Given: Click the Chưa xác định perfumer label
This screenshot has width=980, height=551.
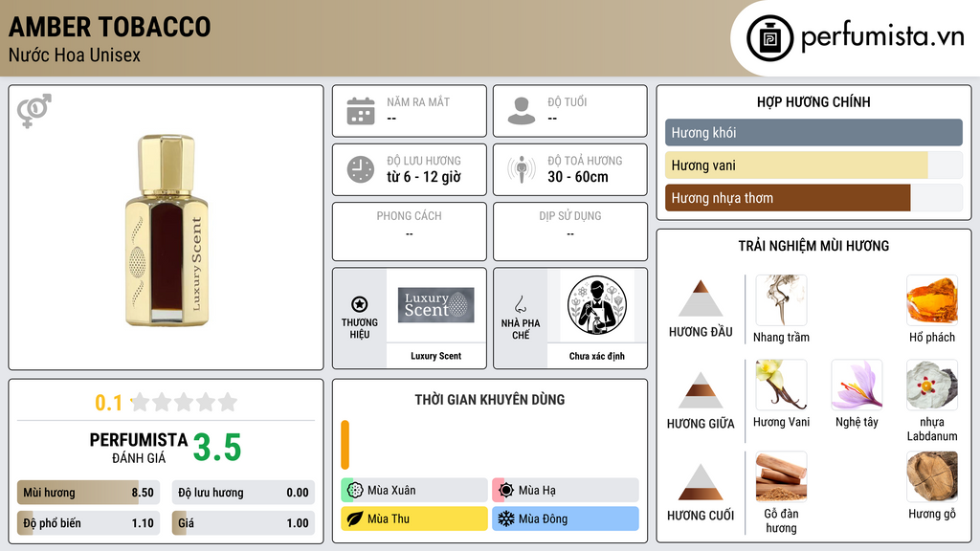Looking at the screenshot, I should [597, 356].
